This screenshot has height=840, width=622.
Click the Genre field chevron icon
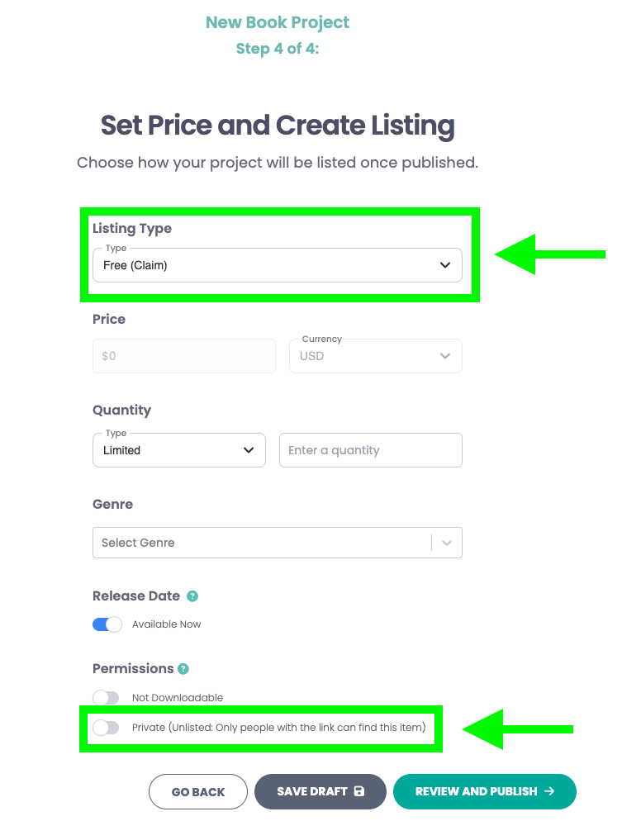tap(447, 543)
